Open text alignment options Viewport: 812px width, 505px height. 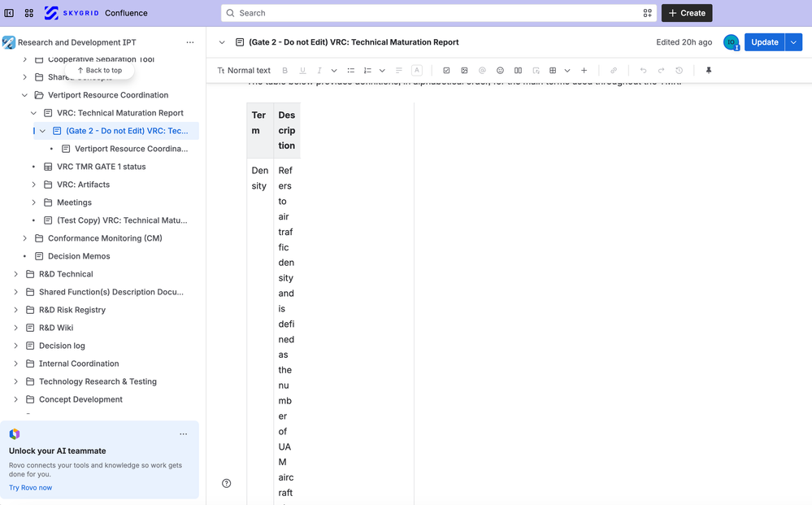[x=399, y=71]
